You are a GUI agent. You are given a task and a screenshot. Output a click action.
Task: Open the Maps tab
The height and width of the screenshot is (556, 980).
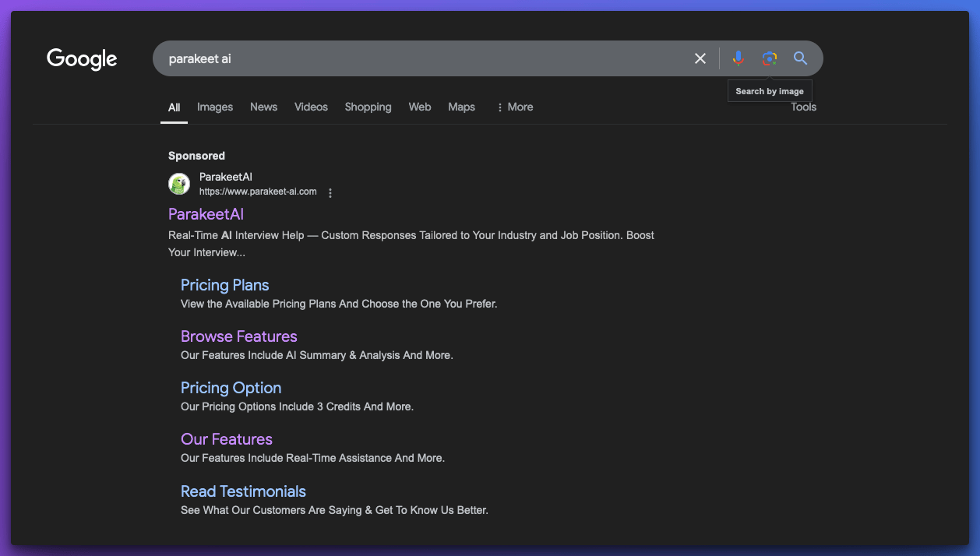tap(461, 107)
